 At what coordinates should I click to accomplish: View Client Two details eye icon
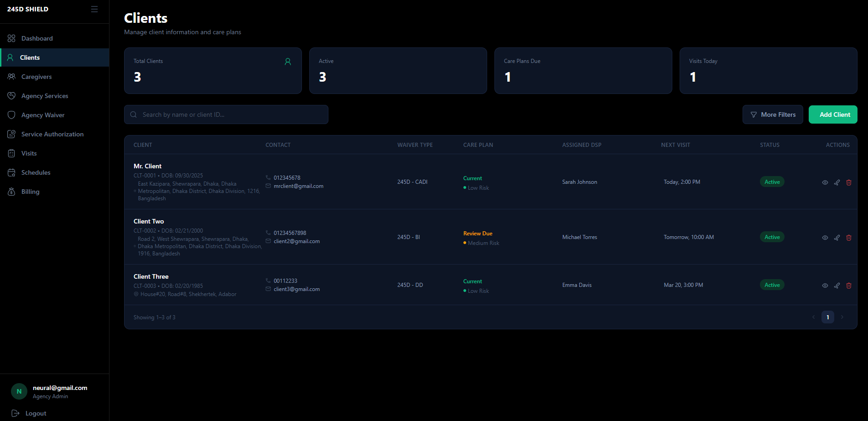point(825,238)
